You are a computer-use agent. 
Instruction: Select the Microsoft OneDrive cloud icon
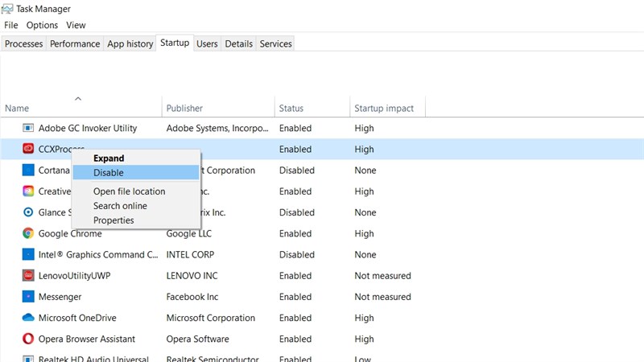(x=28, y=318)
